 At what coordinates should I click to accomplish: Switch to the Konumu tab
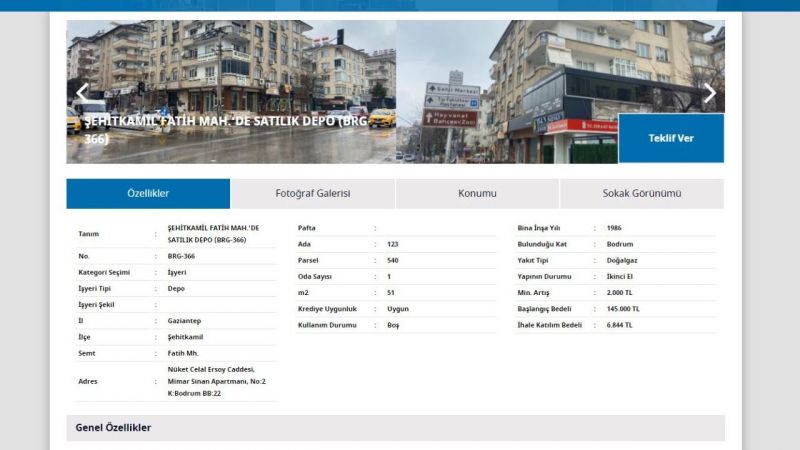click(477, 193)
